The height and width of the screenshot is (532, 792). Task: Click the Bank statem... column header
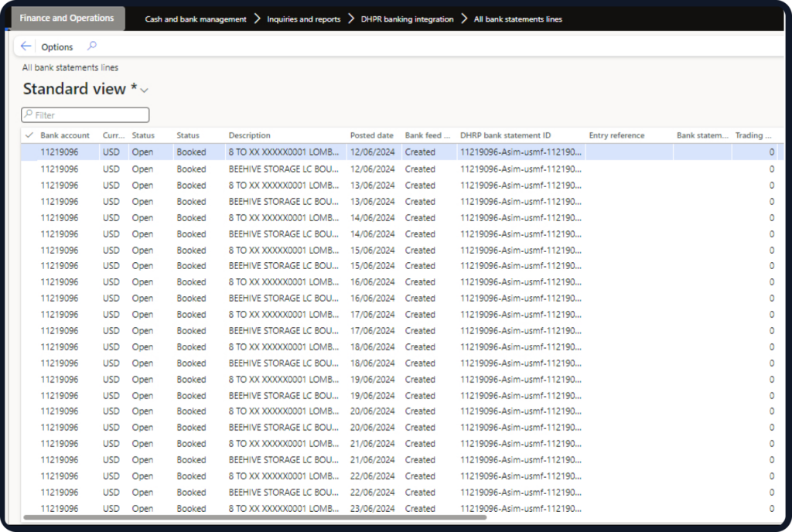702,135
